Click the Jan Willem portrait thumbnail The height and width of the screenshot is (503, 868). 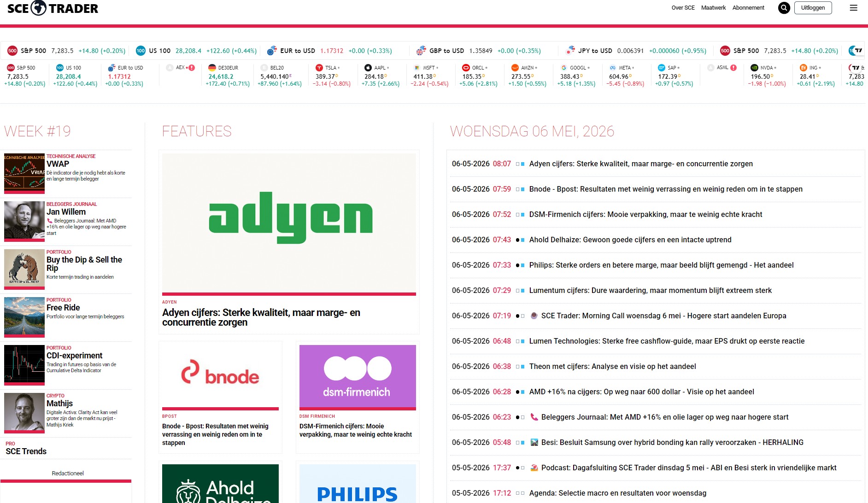pos(24,221)
